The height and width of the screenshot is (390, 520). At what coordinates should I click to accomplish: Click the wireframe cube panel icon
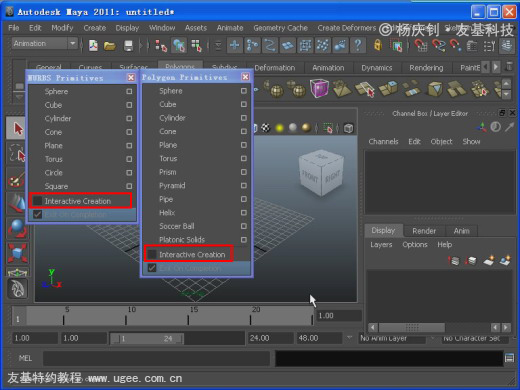pyautogui.click(x=348, y=128)
